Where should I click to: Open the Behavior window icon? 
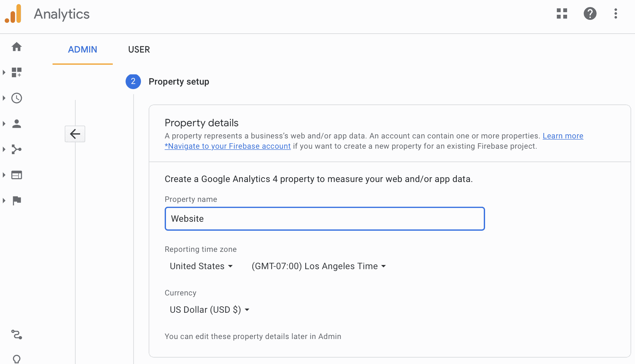[17, 175]
